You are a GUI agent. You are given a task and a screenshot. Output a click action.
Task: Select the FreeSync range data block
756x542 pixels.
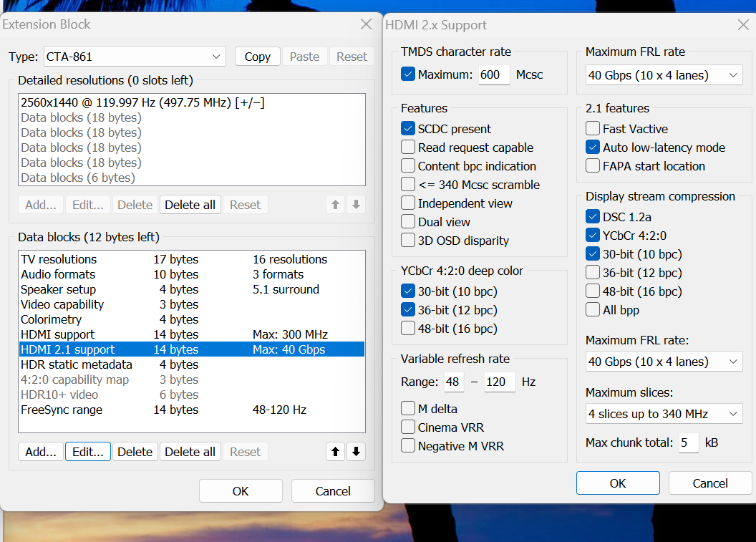pos(62,410)
